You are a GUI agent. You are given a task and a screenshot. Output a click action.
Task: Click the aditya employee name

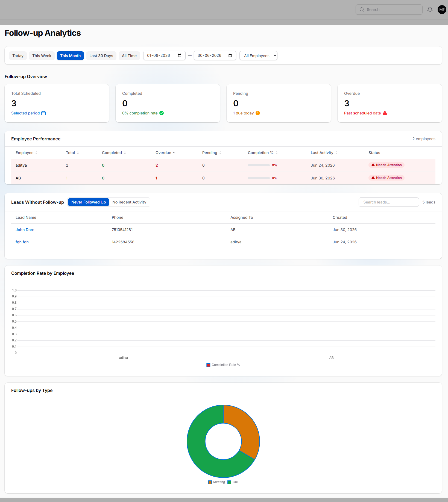click(21, 165)
